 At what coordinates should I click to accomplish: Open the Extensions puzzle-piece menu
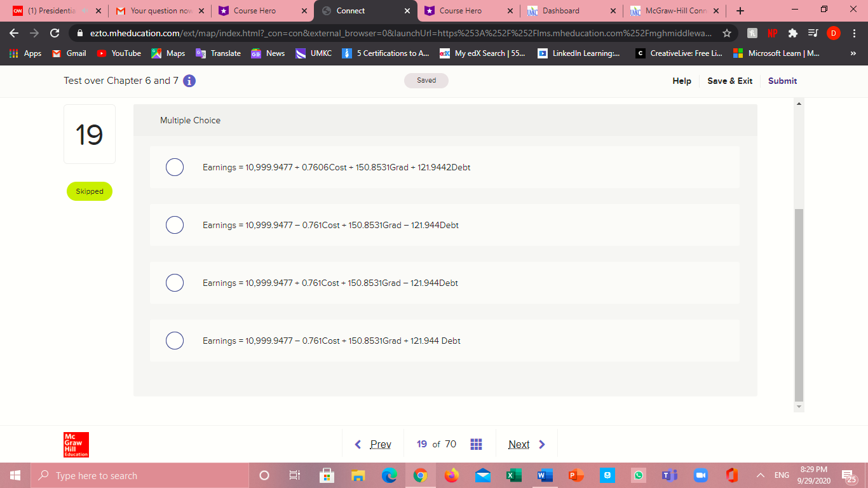pos(792,33)
